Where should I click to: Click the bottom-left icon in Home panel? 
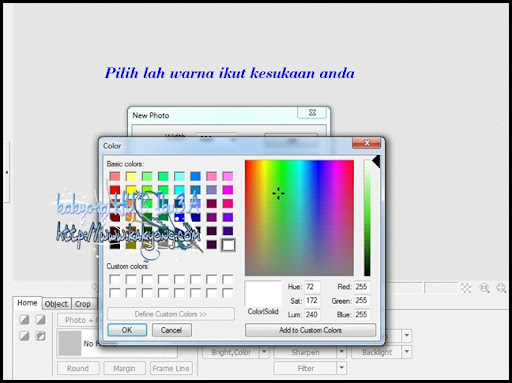[24, 336]
